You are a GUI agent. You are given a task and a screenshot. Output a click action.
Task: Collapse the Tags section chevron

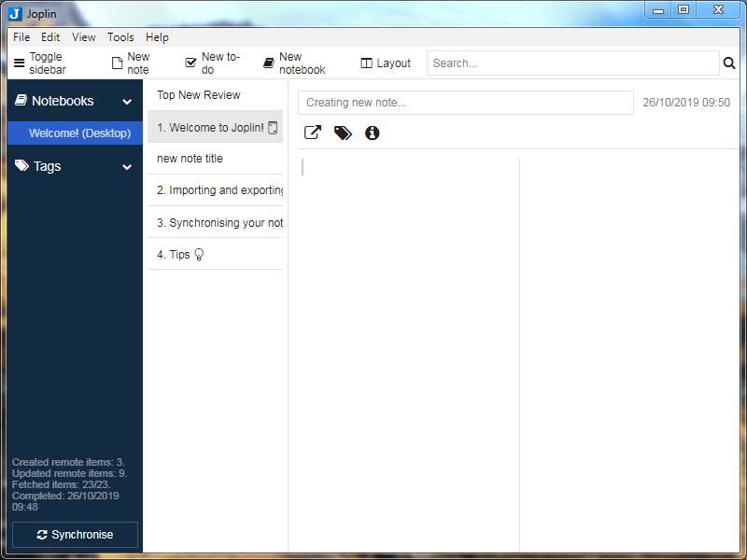pos(127,167)
